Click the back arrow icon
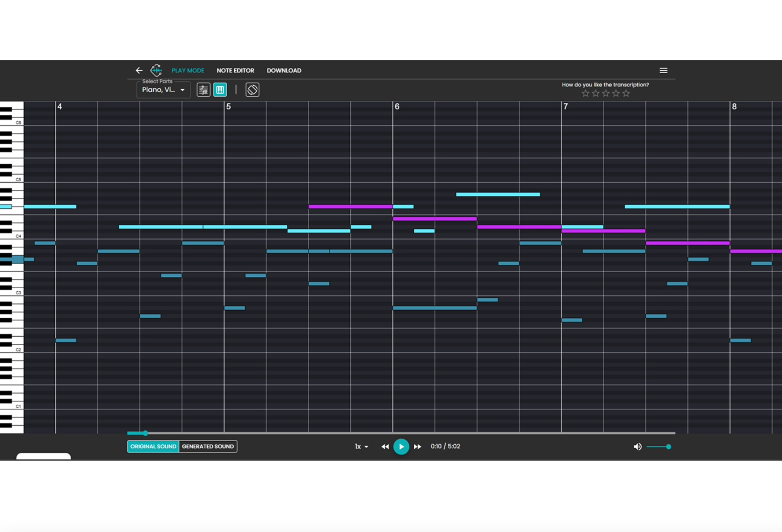This screenshot has height=532, width=782. click(139, 70)
